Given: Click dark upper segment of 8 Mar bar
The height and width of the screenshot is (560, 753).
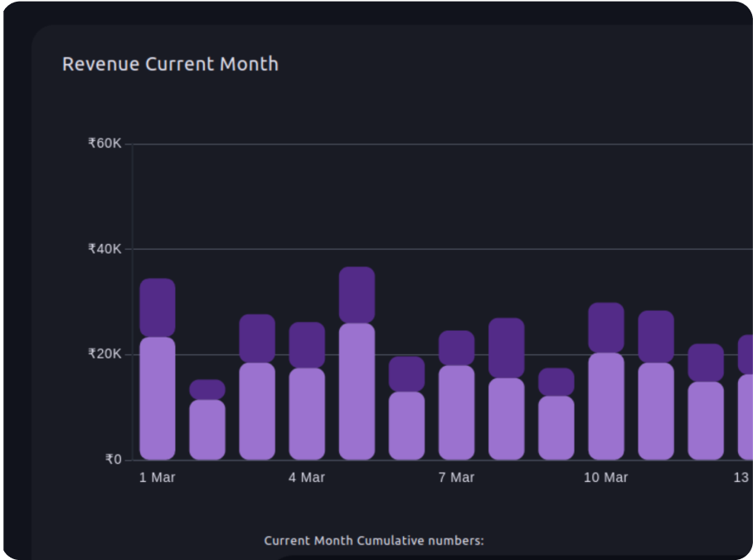Looking at the screenshot, I should pos(507,348).
